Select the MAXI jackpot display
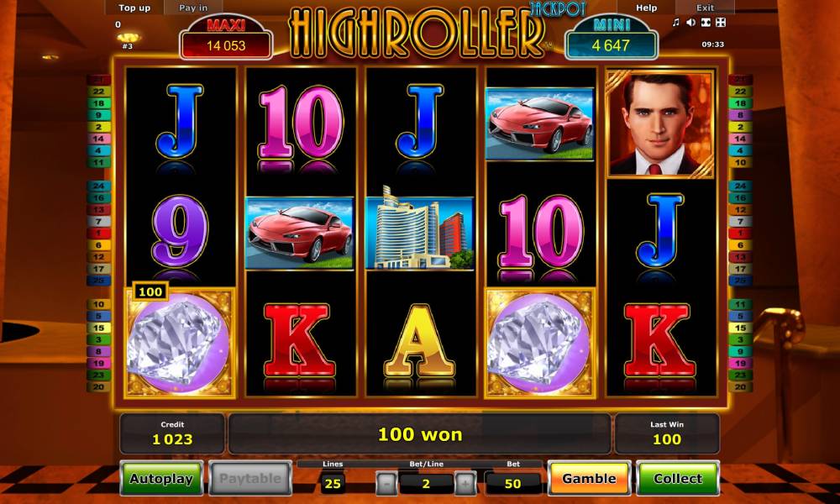 click(226, 39)
